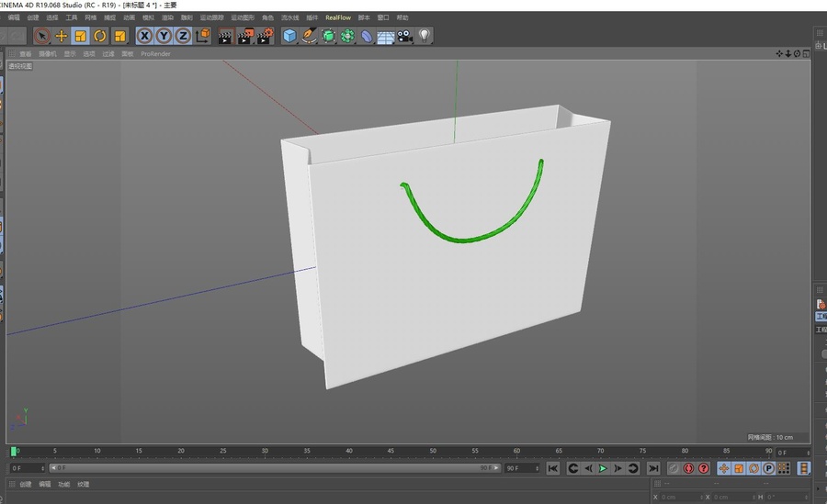Add a Camera object
The height and width of the screenshot is (504, 827).
click(x=405, y=36)
